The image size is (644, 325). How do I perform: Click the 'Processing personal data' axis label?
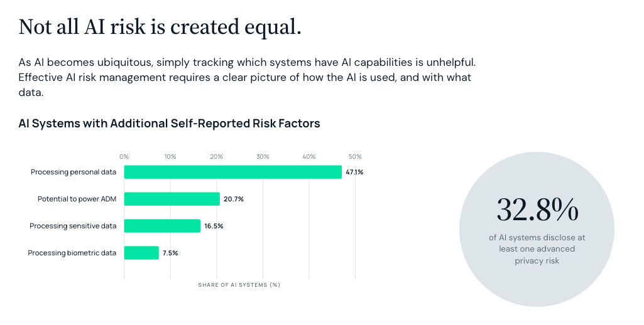click(x=74, y=172)
